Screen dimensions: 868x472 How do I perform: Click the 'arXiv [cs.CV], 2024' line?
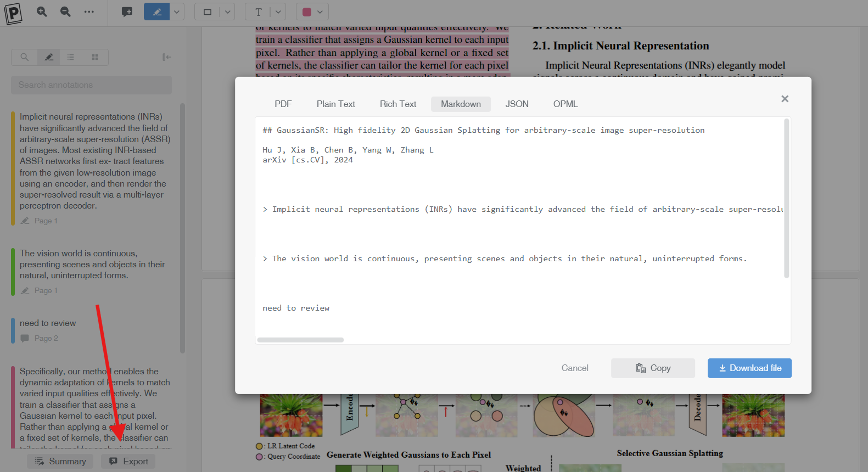pos(308,160)
